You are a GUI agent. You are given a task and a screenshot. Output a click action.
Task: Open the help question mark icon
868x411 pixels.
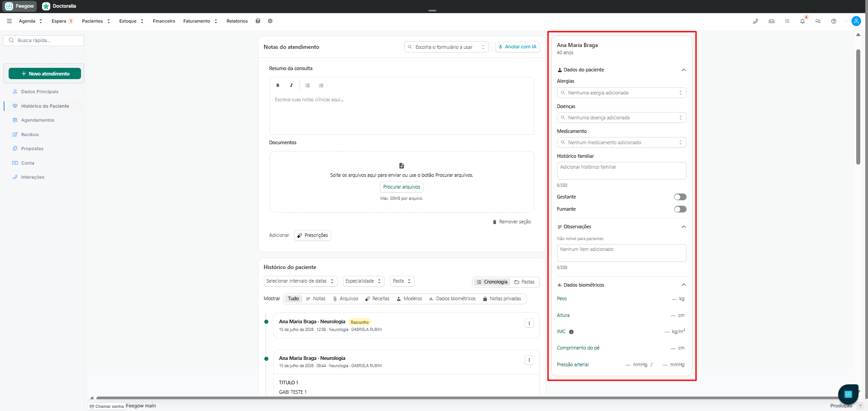[x=834, y=21]
